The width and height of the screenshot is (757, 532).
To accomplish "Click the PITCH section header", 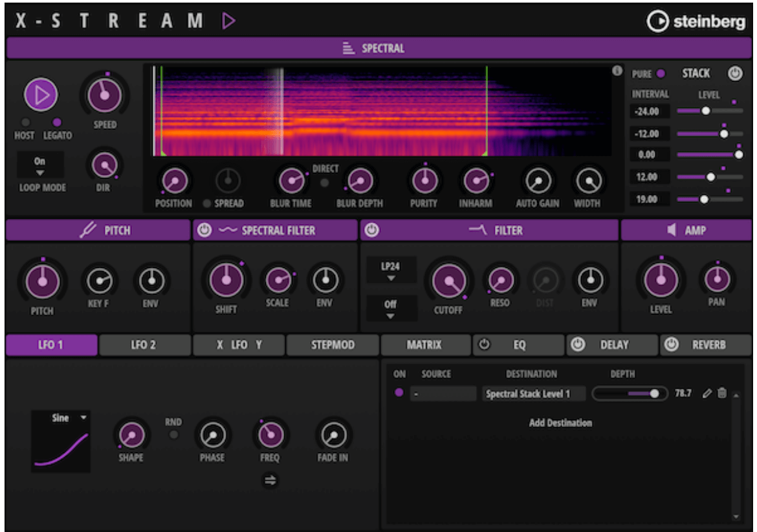I will [x=98, y=230].
